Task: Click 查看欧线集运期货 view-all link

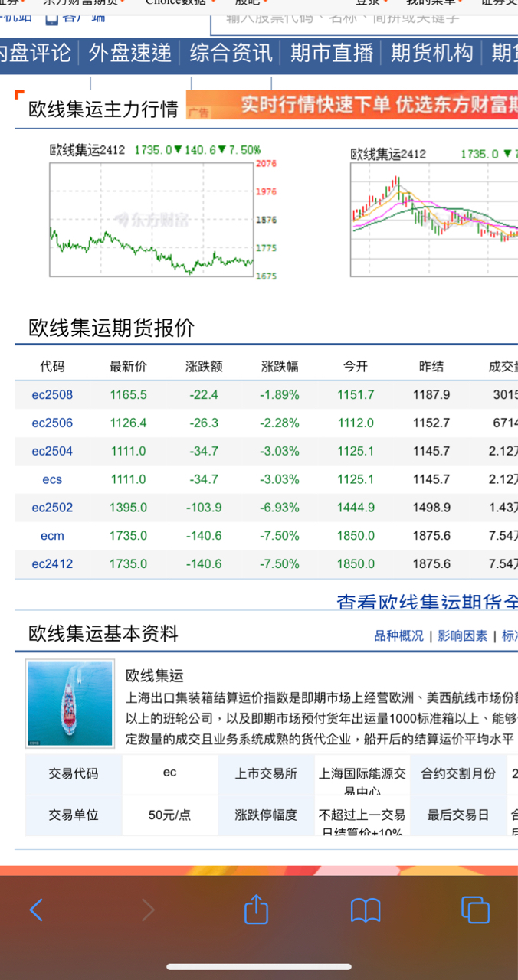Action: coord(428,602)
